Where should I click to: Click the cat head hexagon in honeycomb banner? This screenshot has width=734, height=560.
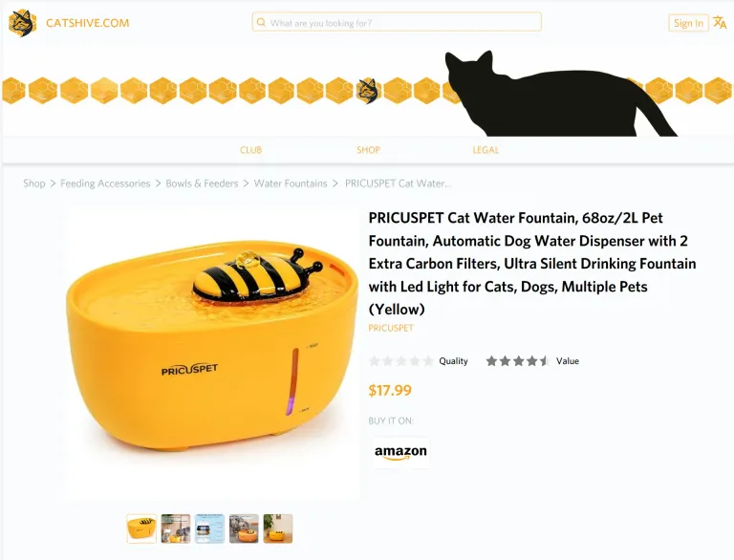click(368, 91)
